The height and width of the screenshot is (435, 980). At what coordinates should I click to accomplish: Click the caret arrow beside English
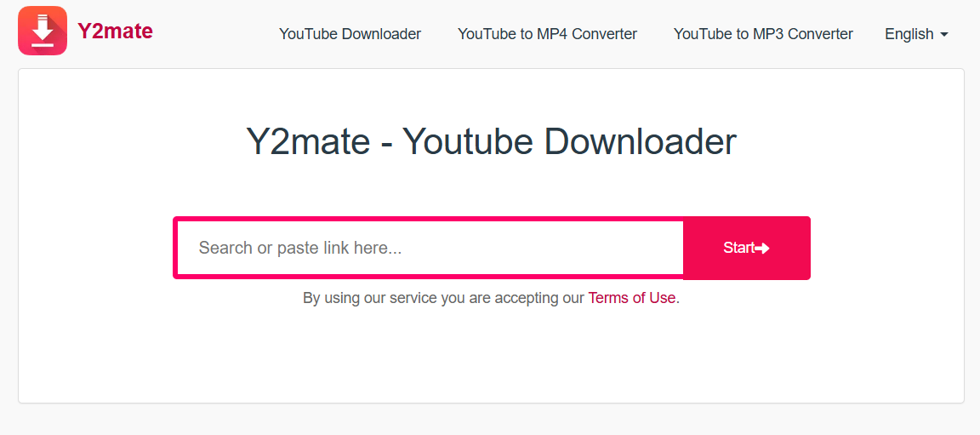point(943,34)
